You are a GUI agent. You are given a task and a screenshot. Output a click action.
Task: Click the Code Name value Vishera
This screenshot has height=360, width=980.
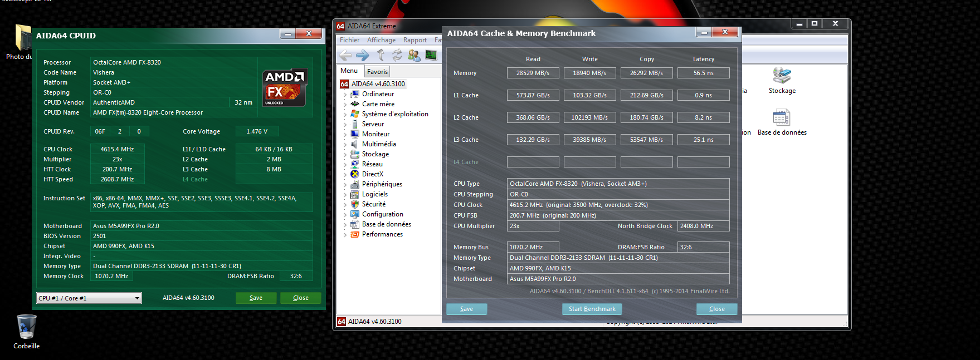click(174, 72)
